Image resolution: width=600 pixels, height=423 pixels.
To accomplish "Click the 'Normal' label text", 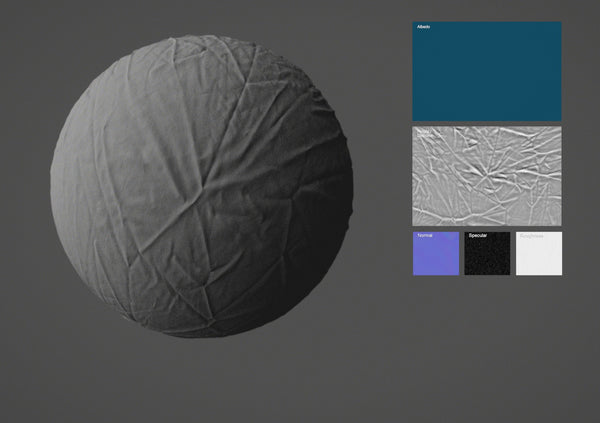I will (x=424, y=237).
